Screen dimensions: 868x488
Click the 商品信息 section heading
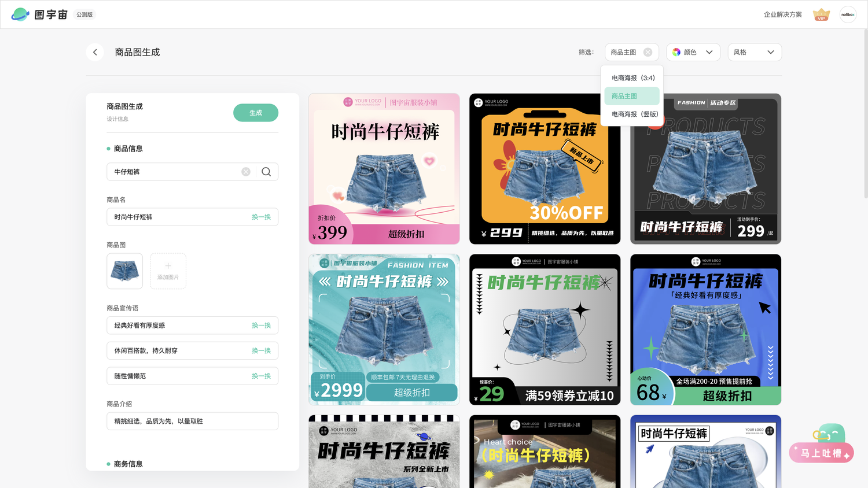click(x=128, y=149)
